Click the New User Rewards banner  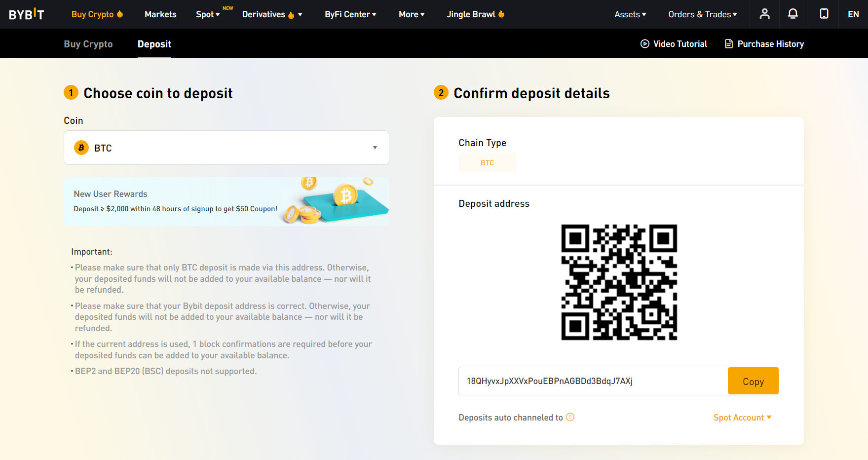coord(226,201)
